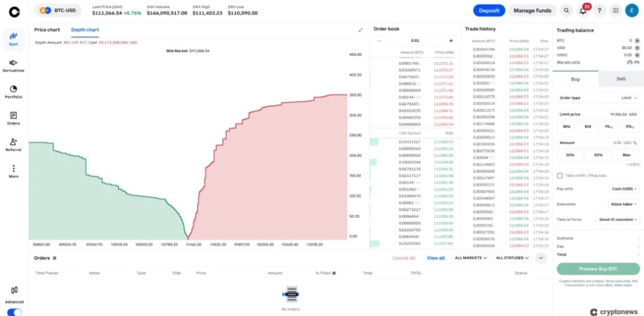Open Pay with Cash (USD) dropdown
The height and width of the screenshot is (316, 644).
(624, 189)
